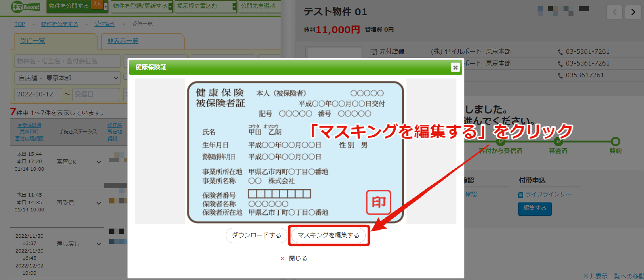
Task: Go to previous property with left arrow
Action: coord(614,12)
